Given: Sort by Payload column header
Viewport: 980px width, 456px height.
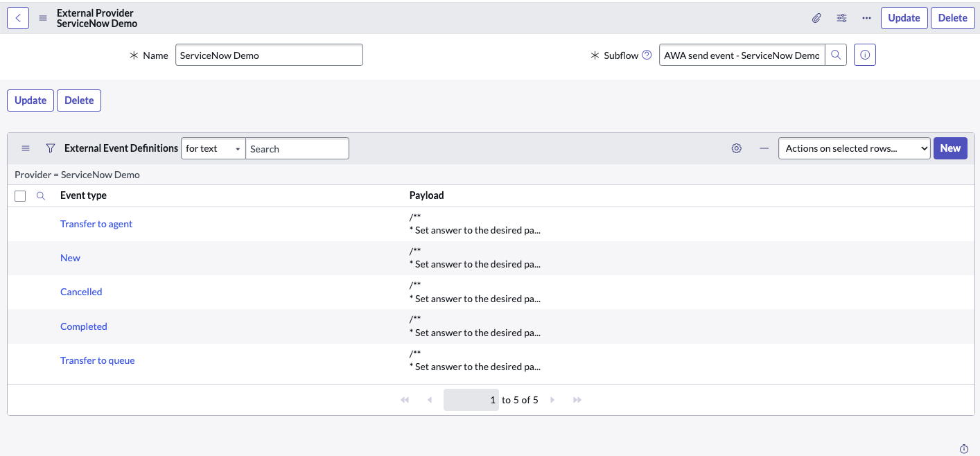Looking at the screenshot, I should tap(426, 195).
